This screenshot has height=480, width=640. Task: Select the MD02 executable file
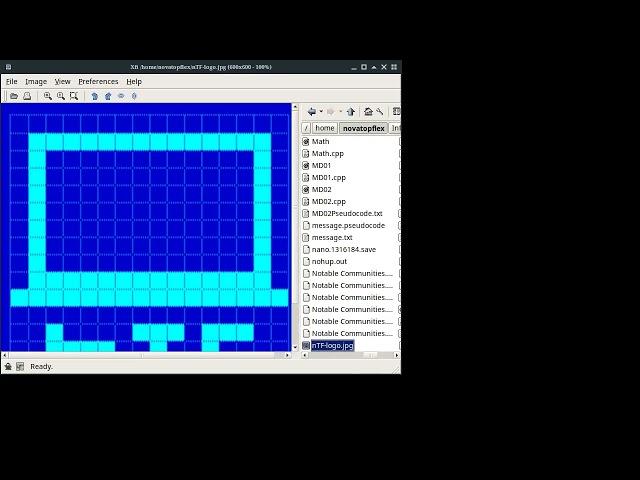(x=322, y=189)
